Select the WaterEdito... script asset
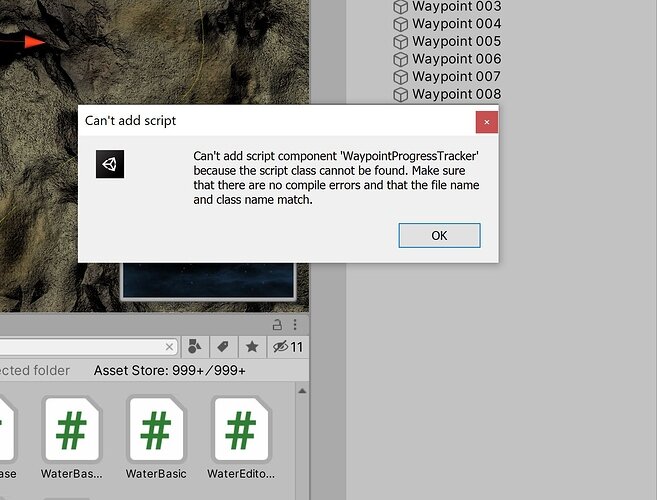Image resolution: width=657 pixels, height=500 pixels. point(241,438)
